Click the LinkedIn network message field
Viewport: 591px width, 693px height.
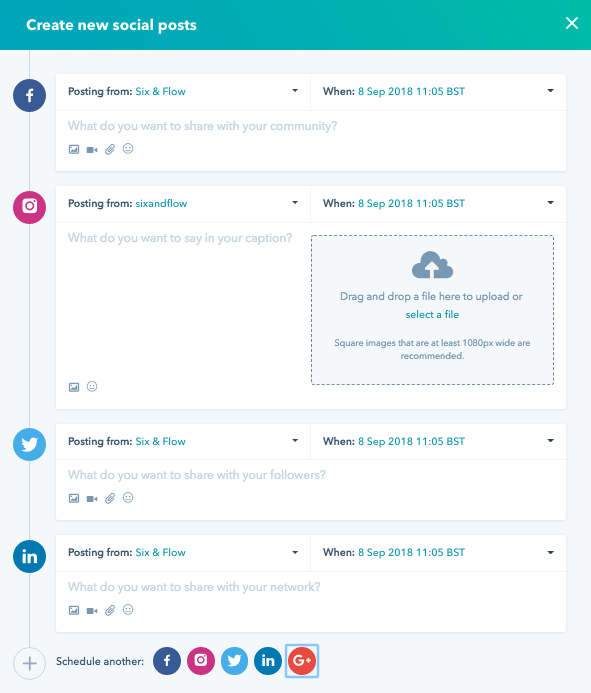pyautogui.click(x=311, y=587)
